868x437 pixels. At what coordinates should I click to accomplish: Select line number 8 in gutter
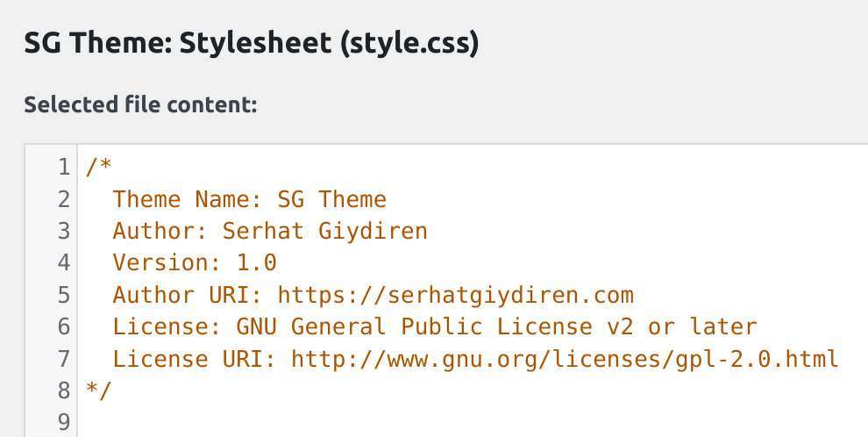64,390
